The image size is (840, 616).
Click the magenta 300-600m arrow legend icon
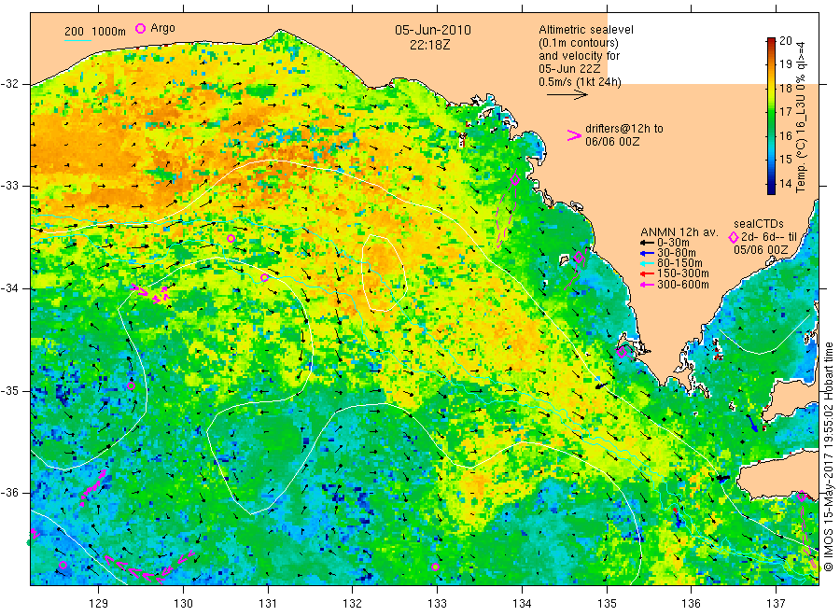[x=648, y=285]
